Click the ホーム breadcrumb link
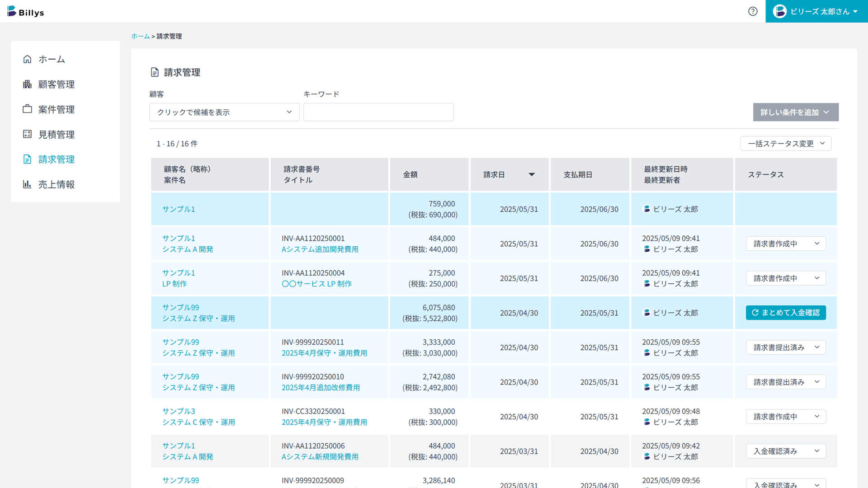This screenshot has width=868, height=488. (x=140, y=36)
